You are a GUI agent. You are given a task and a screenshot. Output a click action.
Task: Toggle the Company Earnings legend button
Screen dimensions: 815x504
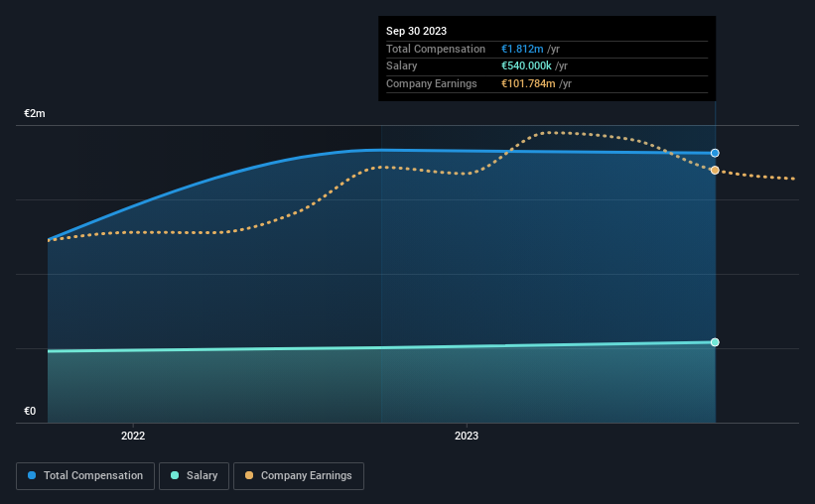coord(299,476)
